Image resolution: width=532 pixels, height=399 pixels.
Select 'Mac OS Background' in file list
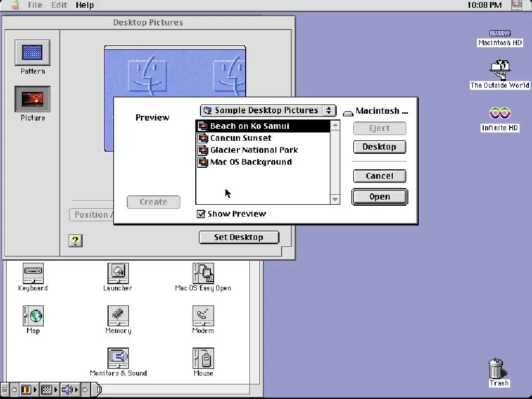[x=263, y=162]
